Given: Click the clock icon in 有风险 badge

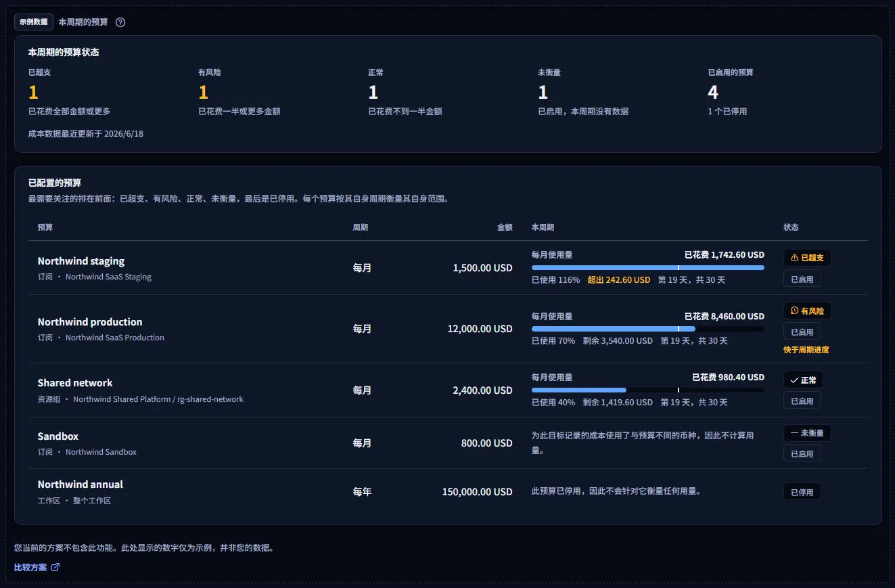Looking at the screenshot, I should click(x=794, y=311).
